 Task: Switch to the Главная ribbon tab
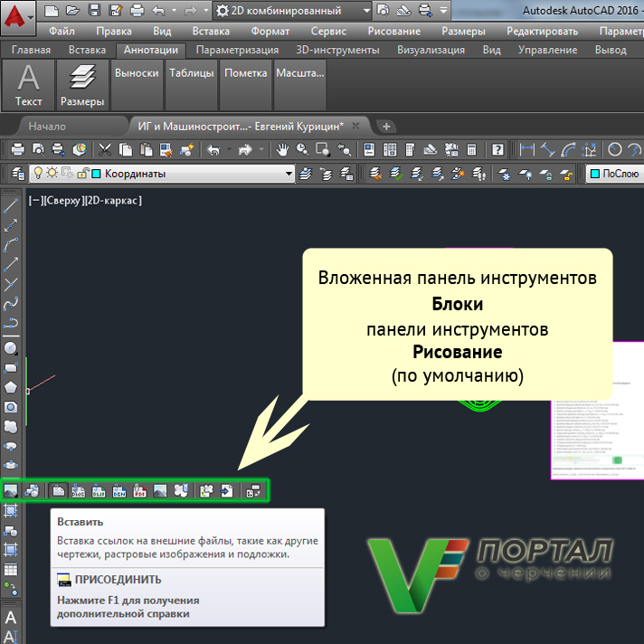click(32, 50)
